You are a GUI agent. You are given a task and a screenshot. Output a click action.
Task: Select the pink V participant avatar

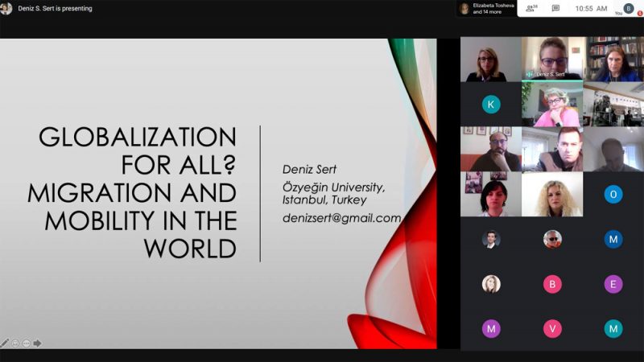click(x=552, y=329)
